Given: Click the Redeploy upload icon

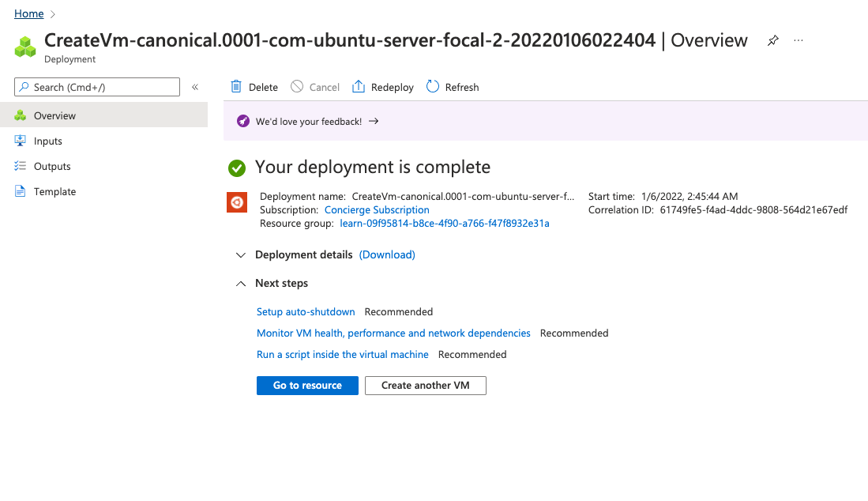Looking at the screenshot, I should [x=359, y=87].
